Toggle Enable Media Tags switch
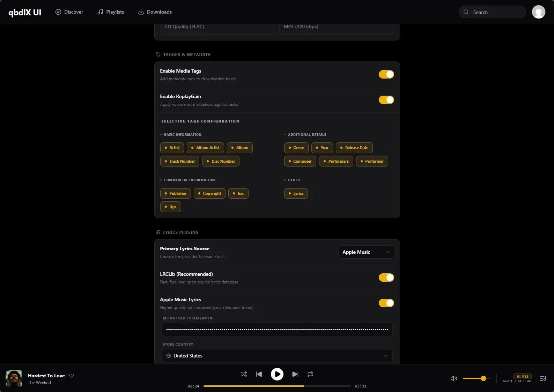 [386, 74]
